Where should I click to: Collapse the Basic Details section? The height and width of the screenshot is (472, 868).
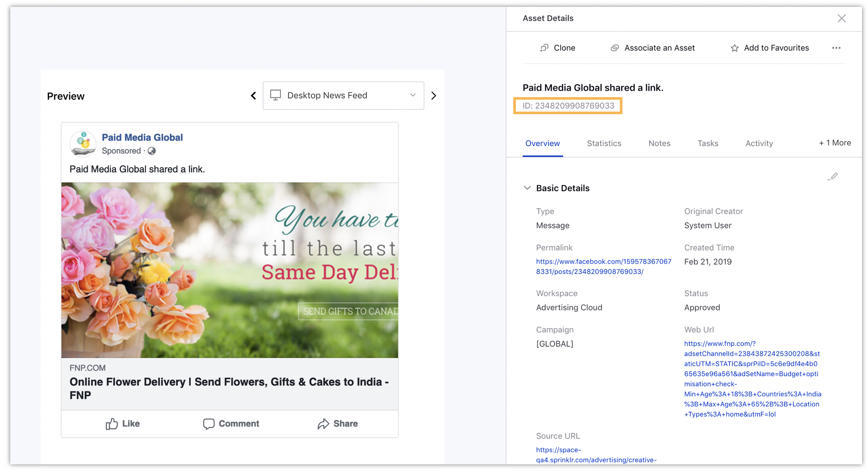point(527,188)
